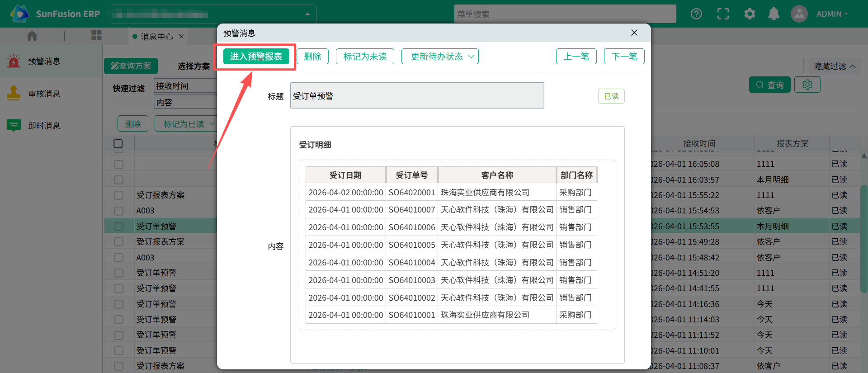Close the 预警消息 dialog
The width and height of the screenshot is (868, 373).
point(634,33)
